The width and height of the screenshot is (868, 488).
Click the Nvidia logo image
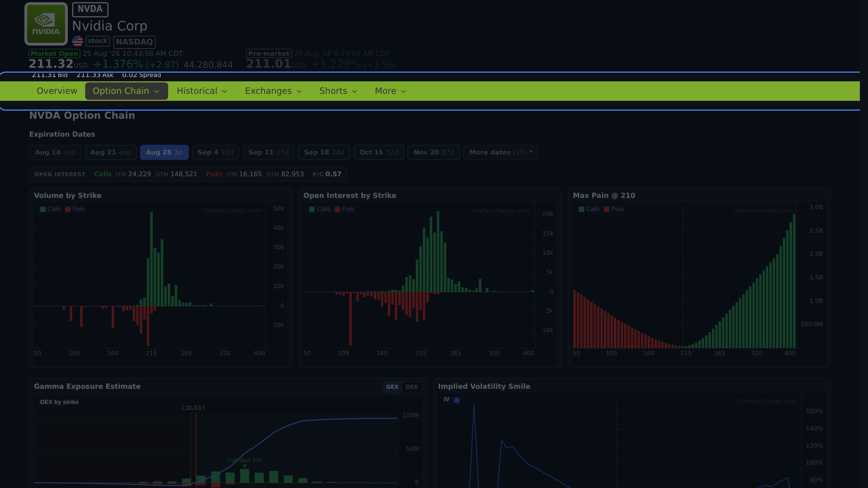(46, 24)
